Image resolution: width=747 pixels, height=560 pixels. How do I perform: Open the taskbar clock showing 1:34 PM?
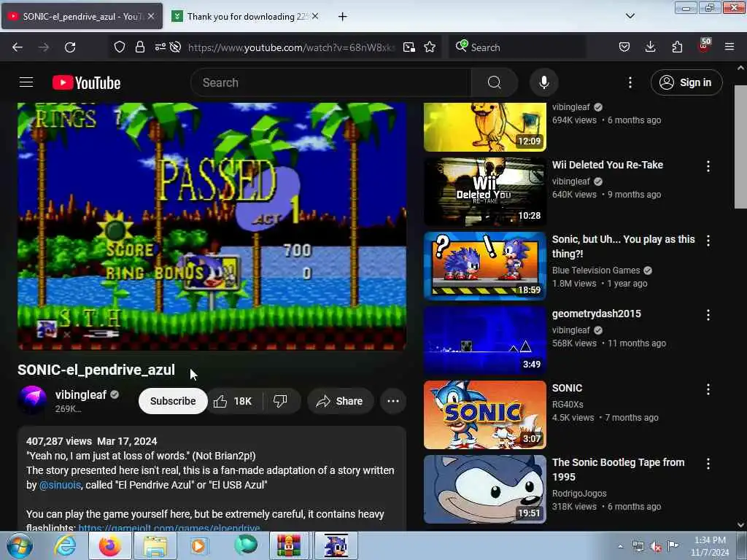coord(710,546)
